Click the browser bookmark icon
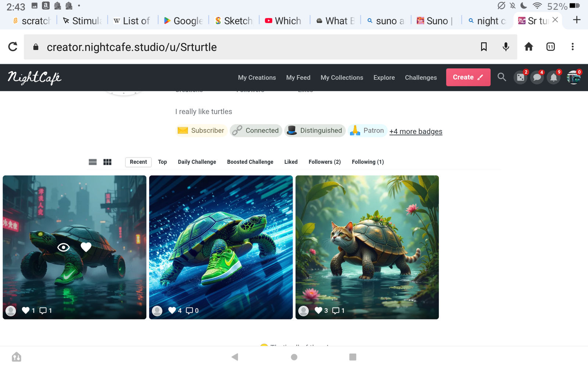Viewport: 588px width, 368px height. click(x=484, y=47)
